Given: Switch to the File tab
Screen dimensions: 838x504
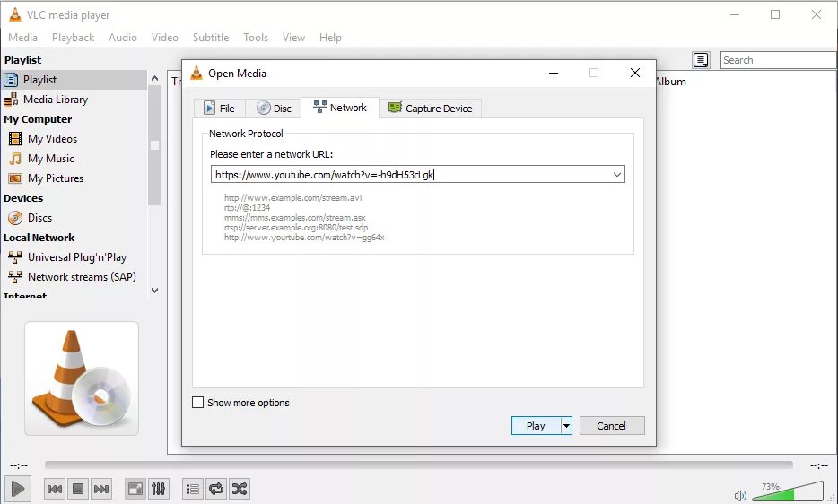Looking at the screenshot, I should click(x=219, y=109).
